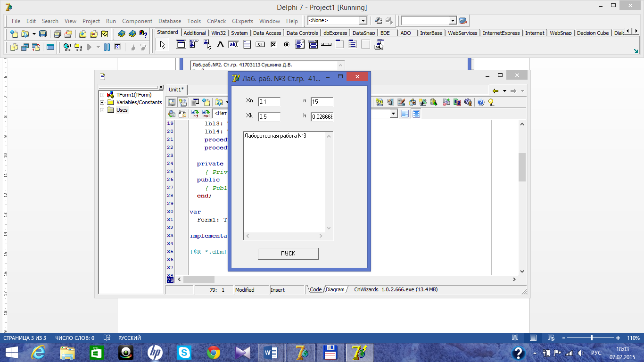
Task: Expand the Variables/Constants tree node
Action: (x=102, y=102)
